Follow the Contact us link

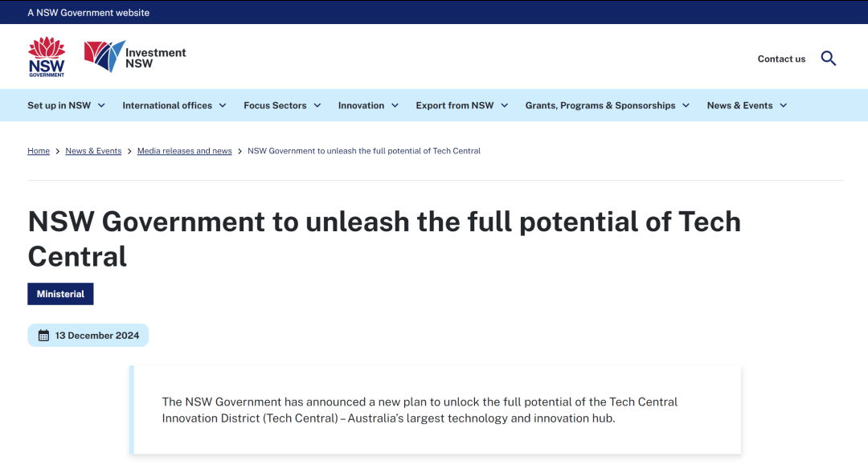click(x=781, y=59)
